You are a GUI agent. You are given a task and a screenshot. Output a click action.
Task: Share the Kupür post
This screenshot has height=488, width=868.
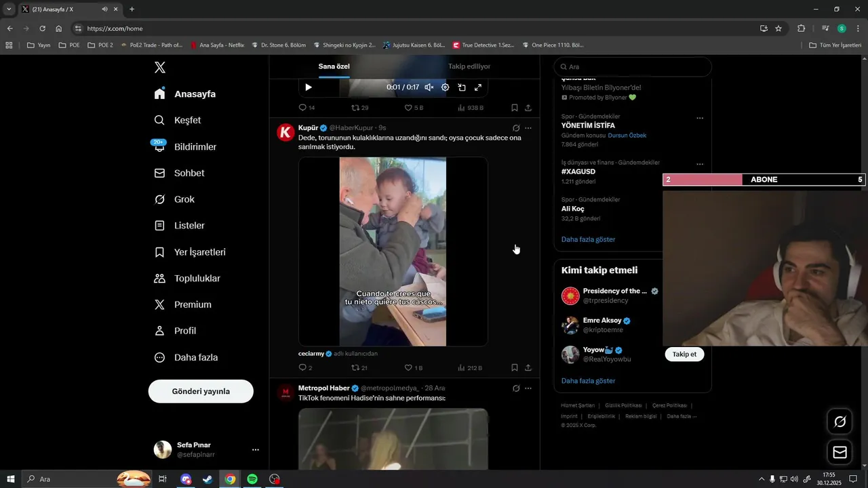click(x=528, y=367)
